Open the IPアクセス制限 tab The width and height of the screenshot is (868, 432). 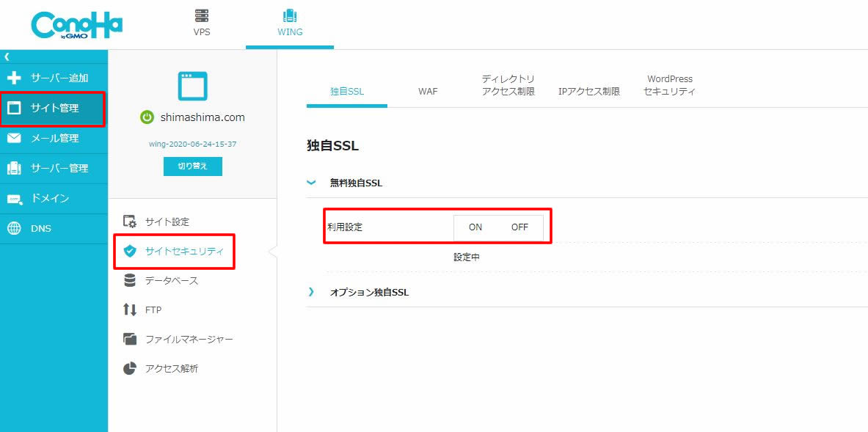[x=588, y=92]
